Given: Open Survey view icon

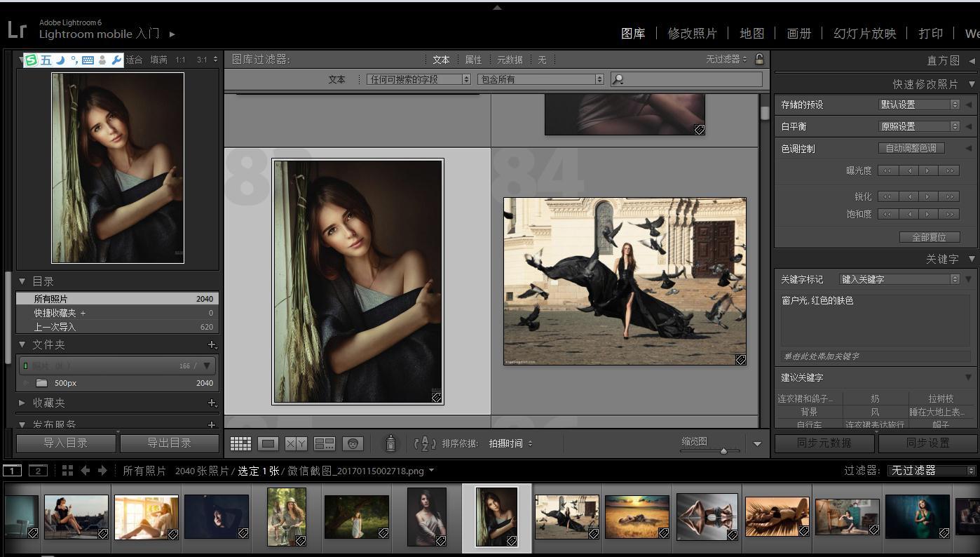Looking at the screenshot, I should (x=325, y=443).
